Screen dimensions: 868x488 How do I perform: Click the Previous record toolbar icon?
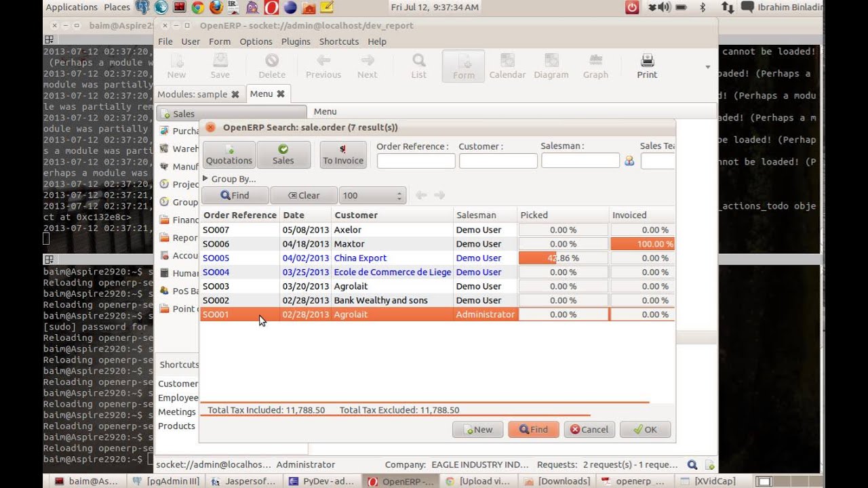[323, 66]
